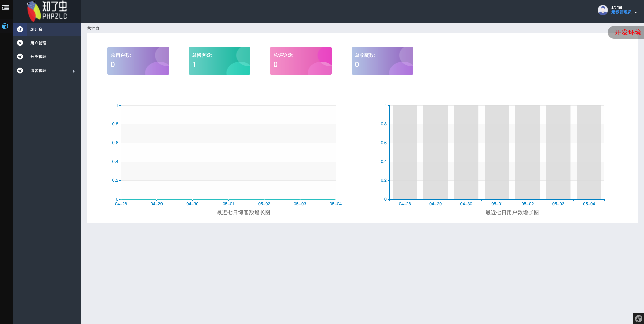The image size is (644, 324).
Task: Click the icon beside 用户管理
Action: [x=20, y=43]
